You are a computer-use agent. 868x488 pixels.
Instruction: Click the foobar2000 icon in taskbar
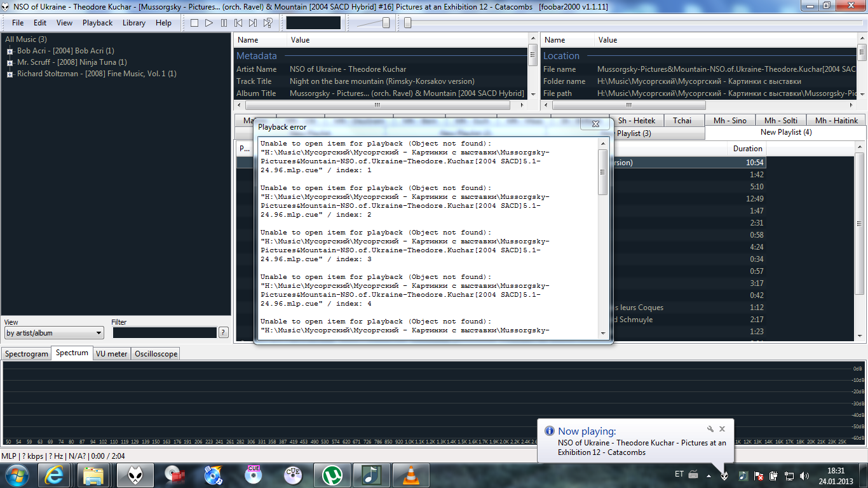click(135, 475)
